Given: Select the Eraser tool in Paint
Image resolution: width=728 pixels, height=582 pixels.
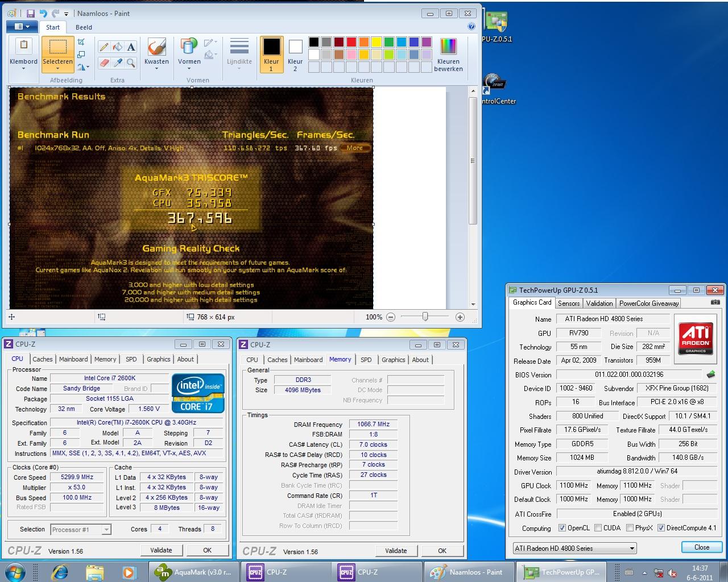Looking at the screenshot, I should [104, 63].
